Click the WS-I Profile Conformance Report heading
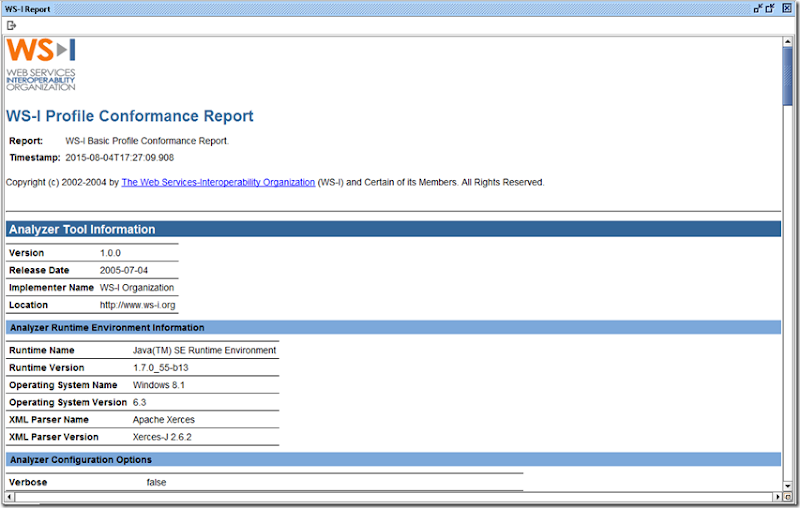800x508 pixels. [x=130, y=116]
